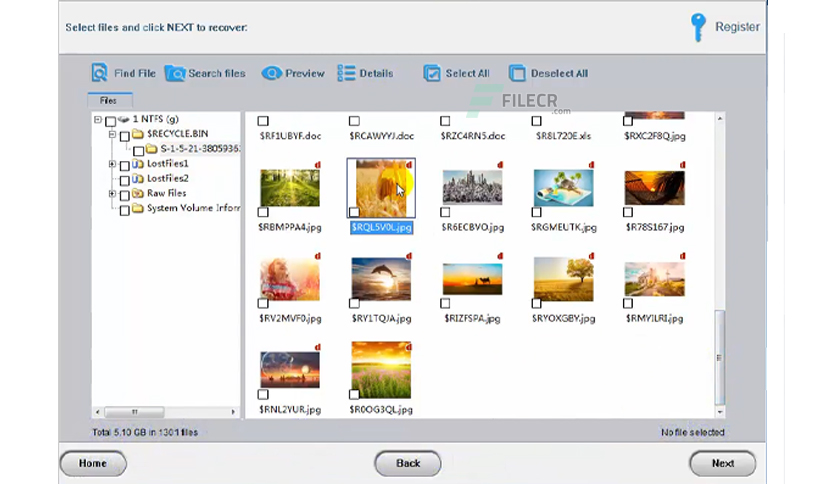
Task: Click the Home button
Action: [x=93, y=463]
